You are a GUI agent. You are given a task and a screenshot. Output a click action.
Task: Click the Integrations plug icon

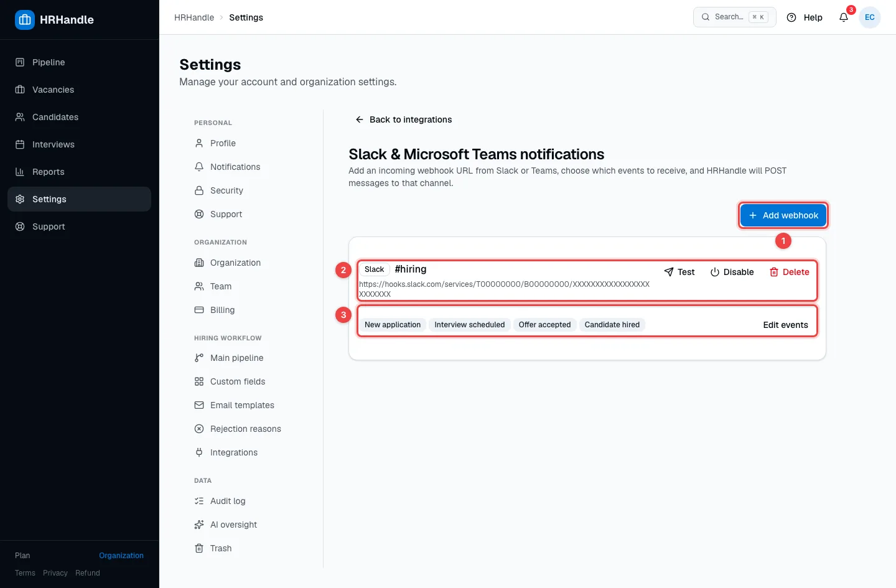(x=199, y=452)
